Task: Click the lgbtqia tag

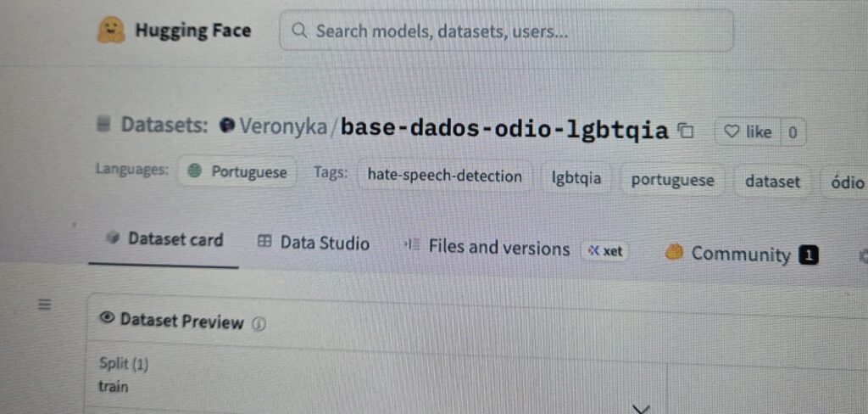Action: pos(576,179)
